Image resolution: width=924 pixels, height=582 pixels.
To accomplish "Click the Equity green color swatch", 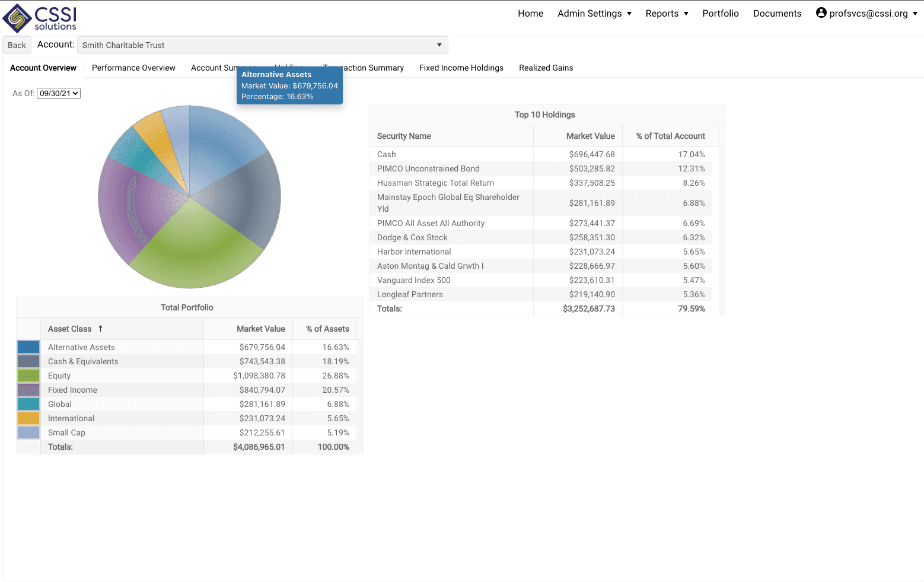I will pyautogui.click(x=28, y=376).
